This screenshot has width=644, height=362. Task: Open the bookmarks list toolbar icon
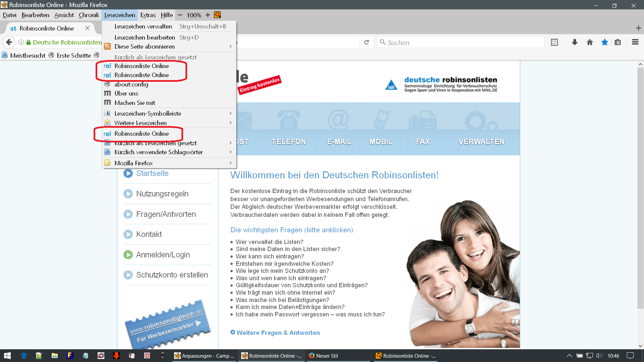(618, 42)
